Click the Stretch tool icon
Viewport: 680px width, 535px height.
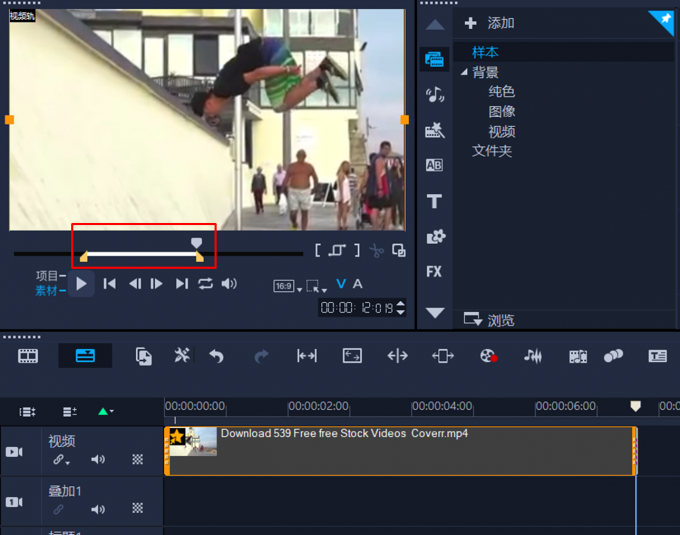[352, 356]
